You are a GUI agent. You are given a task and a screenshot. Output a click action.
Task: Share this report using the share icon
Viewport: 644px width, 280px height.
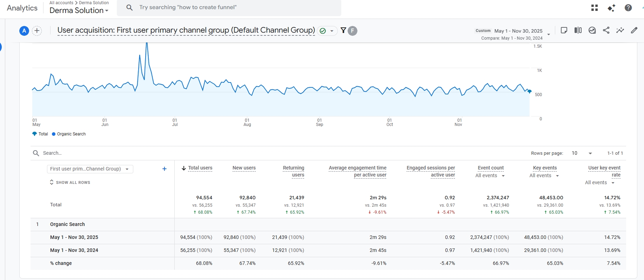[606, 30]
